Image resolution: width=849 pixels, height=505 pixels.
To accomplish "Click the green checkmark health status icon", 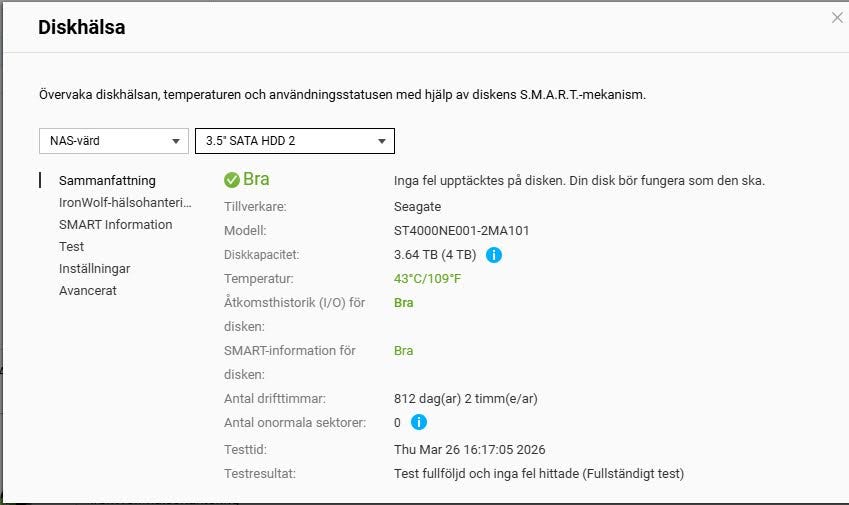I will pyautogui.click(x=232, y=180).
